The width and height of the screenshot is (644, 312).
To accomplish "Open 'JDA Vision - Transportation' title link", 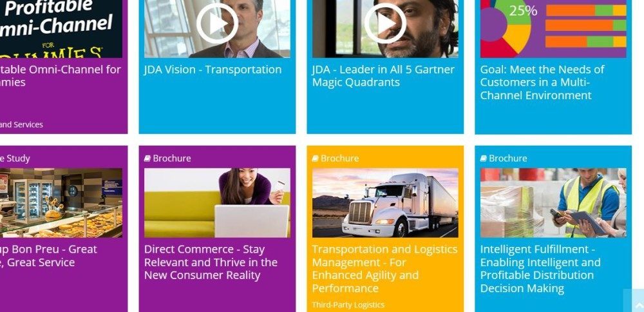I will point(213,70).
